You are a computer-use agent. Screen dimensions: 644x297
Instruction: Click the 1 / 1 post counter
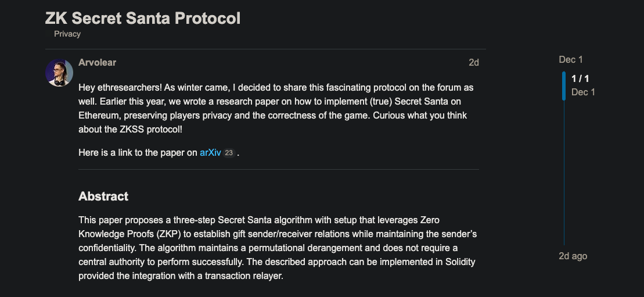pyautogui.click(x=580, y=78)
